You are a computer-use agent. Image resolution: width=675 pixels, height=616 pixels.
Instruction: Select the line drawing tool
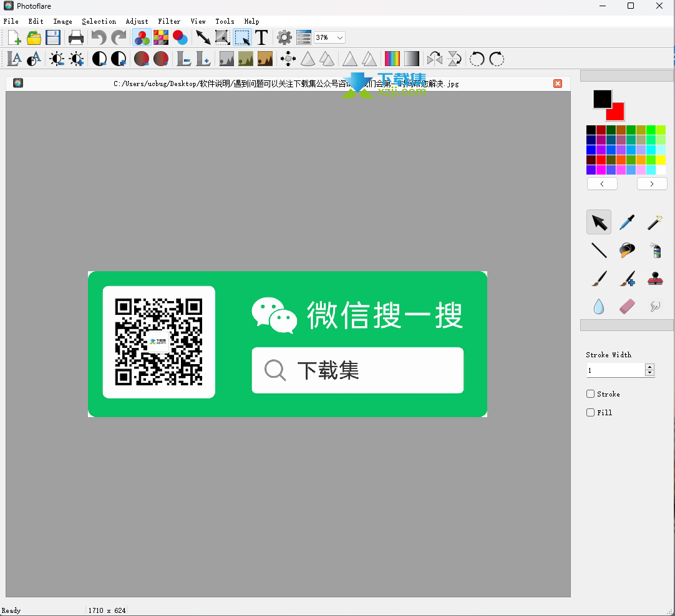click(599, 251)
